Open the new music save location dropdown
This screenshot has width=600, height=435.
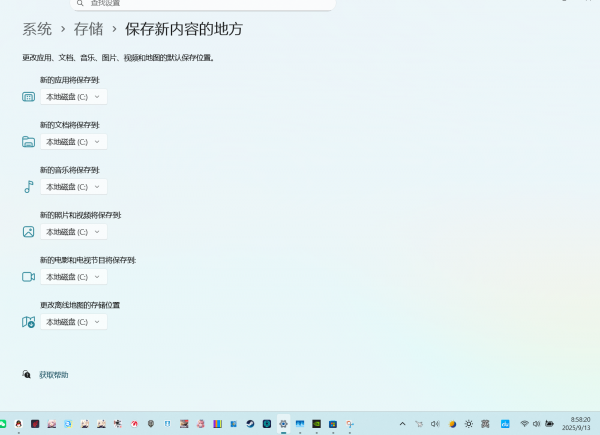(x=73, y=187)
